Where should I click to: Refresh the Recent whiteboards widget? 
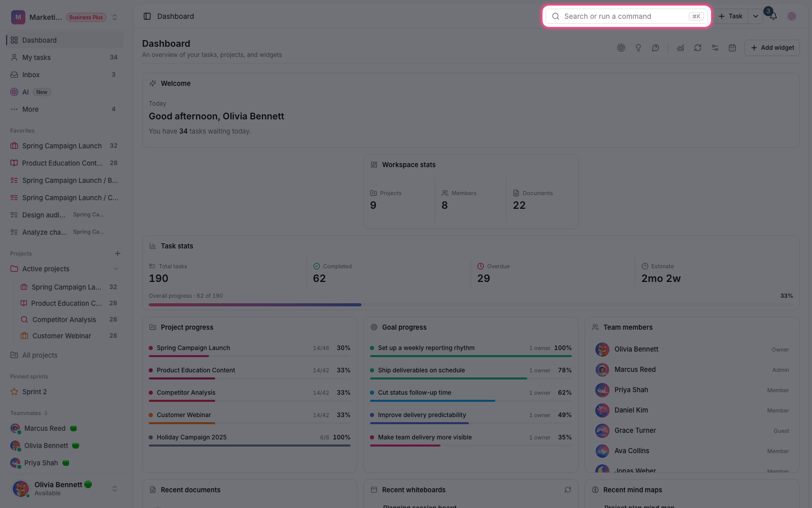click(568, 490)
